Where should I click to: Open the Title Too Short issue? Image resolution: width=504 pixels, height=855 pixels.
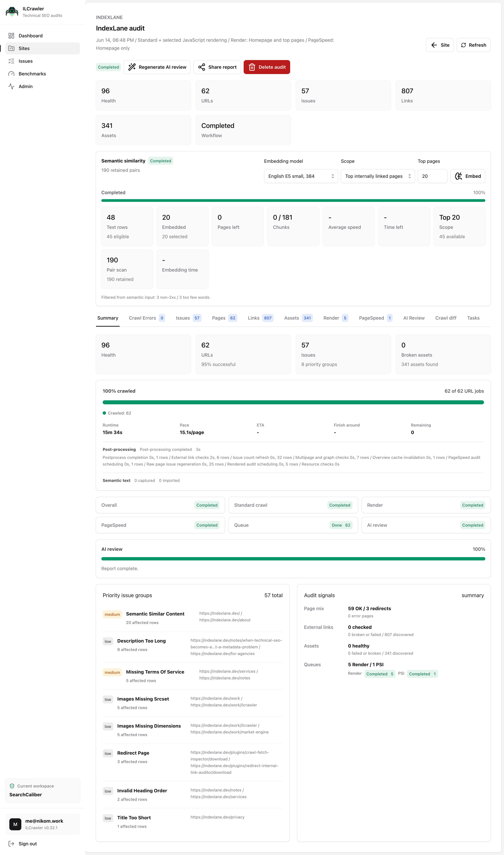[x=192, y=822]
